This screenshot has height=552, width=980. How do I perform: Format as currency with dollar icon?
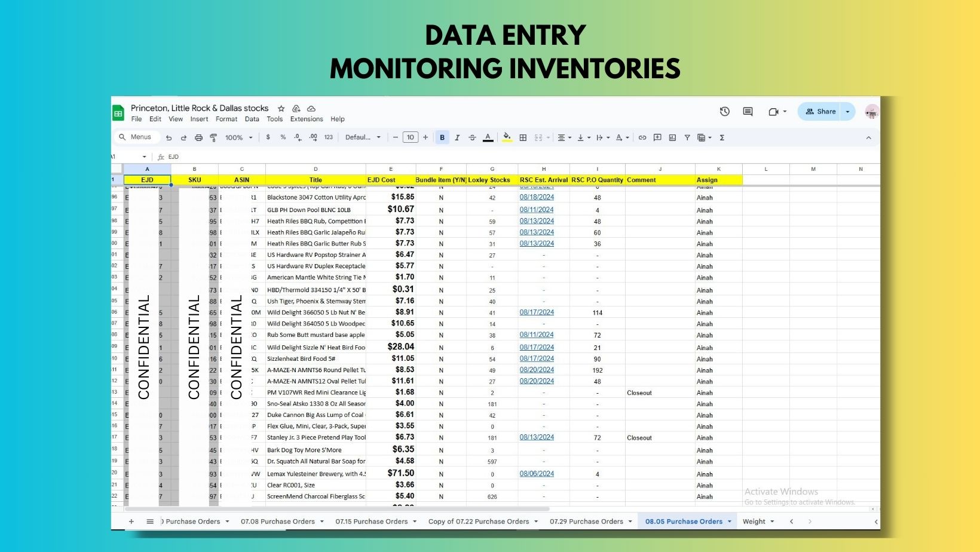click(x=268, y=137)
